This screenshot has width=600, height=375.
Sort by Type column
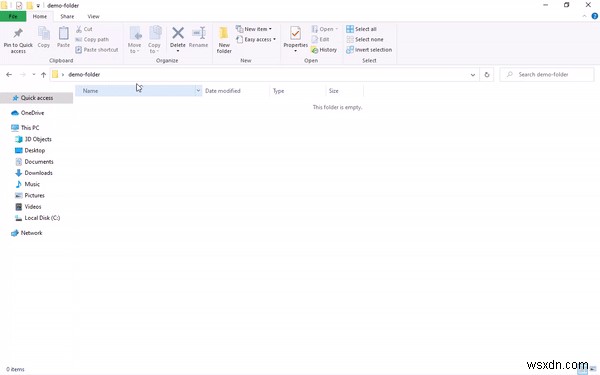[297, 91]
